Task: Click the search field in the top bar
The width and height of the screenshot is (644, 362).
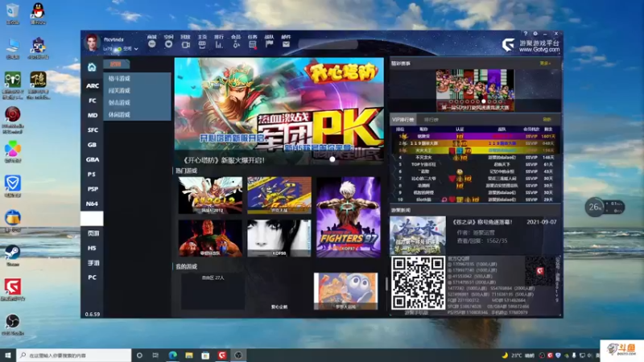Action: 328,44
